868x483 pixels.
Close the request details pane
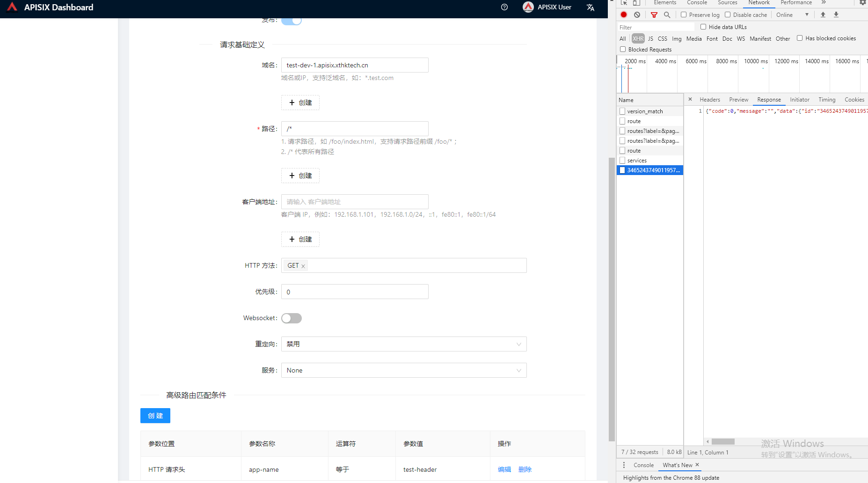click(690, 99)
